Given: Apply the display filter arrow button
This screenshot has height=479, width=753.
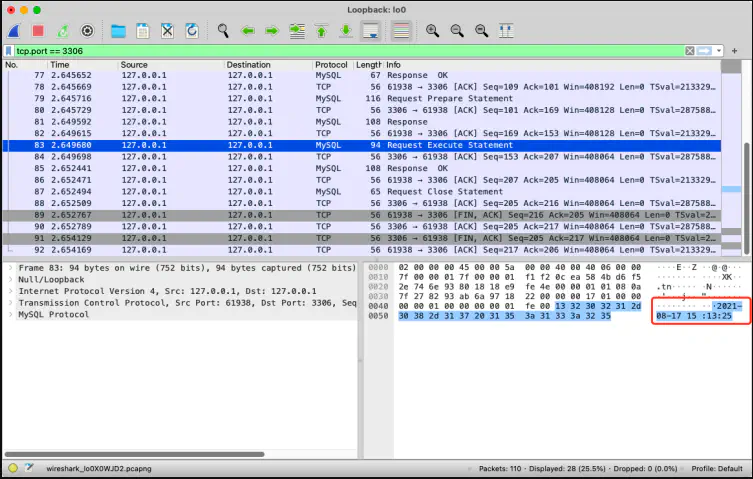Looking at the screenshot, I should pos(704,51).
